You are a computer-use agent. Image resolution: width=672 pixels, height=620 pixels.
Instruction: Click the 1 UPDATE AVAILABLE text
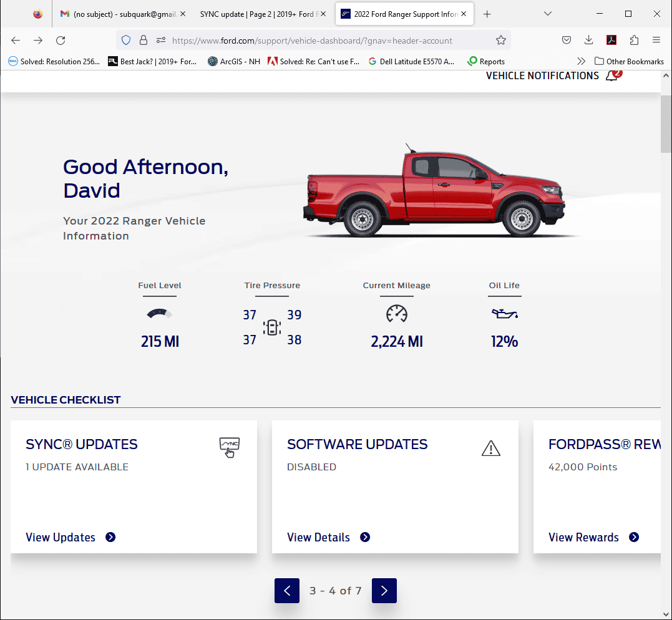[x=77, y=467]
